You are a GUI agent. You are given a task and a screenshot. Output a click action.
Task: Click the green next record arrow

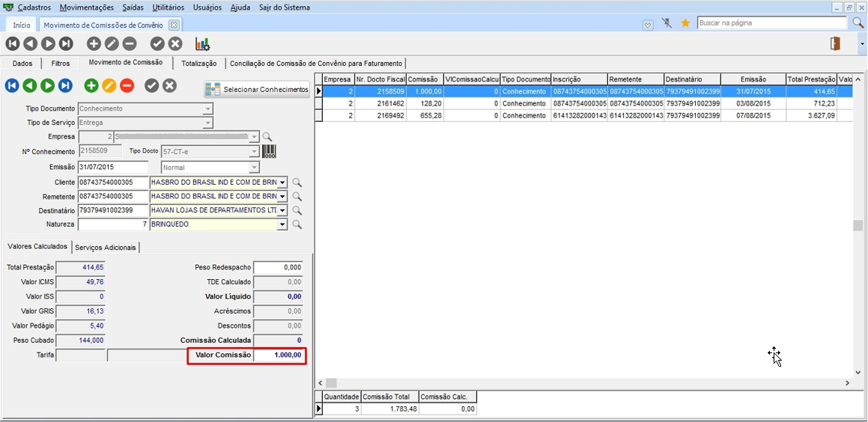click(x=47, y=86)
